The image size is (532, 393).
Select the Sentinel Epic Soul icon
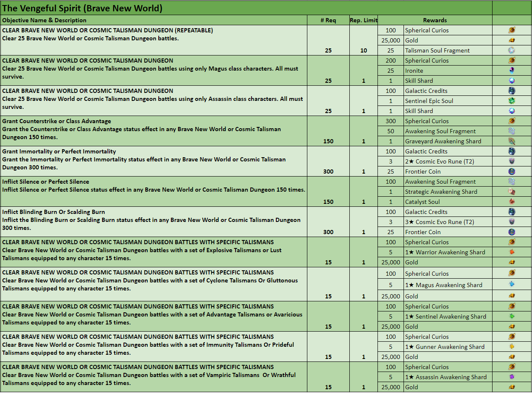pos(511,101)
